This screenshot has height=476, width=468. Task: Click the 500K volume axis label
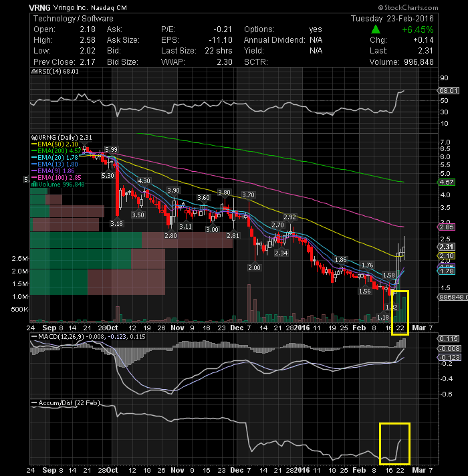tap(19, 310)
